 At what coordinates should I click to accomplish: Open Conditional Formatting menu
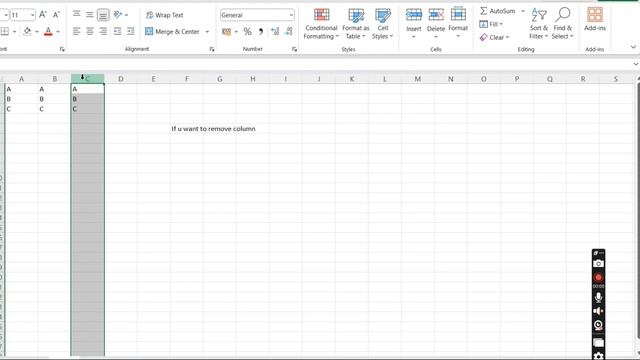(x=321, y=24)
